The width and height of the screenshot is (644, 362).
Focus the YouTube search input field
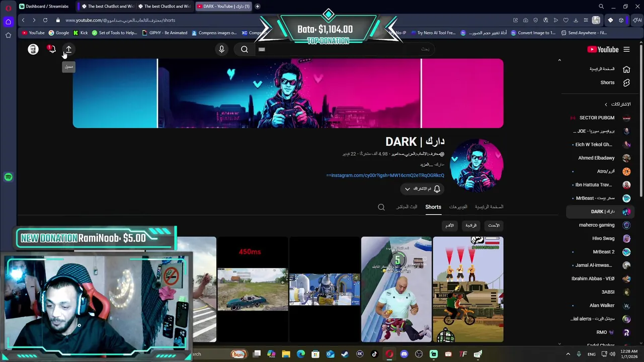pyautogui.click(x=345, y=49)
